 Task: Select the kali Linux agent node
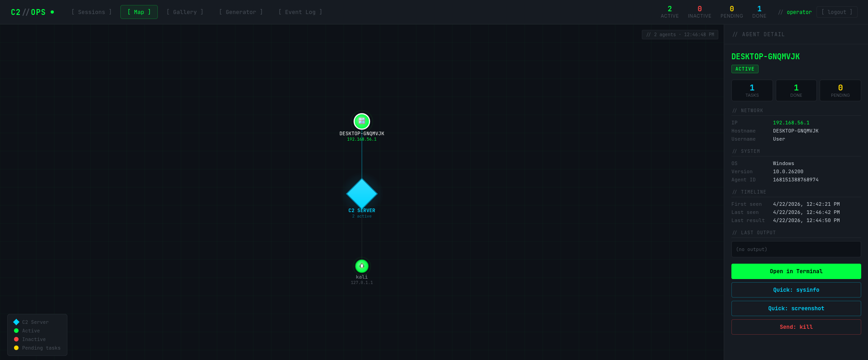point(362,266)
